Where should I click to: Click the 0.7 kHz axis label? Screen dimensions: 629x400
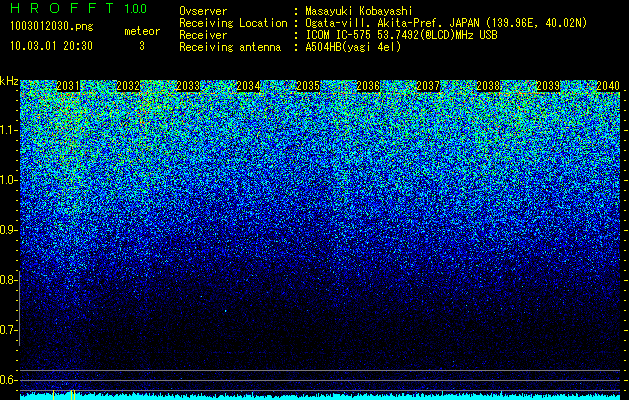coord(9,330)
